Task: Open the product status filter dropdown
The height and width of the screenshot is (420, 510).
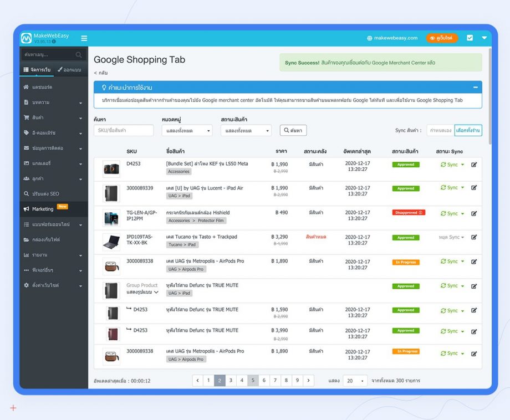Action: 246,131
